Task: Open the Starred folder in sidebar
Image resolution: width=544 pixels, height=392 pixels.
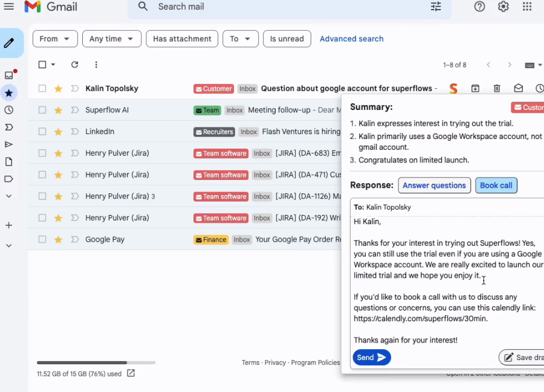Action: pyautogui.click(x=9, y=93)
